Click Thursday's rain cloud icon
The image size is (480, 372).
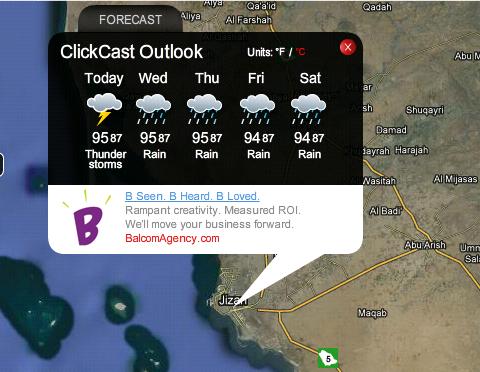(x=204, y=109)
